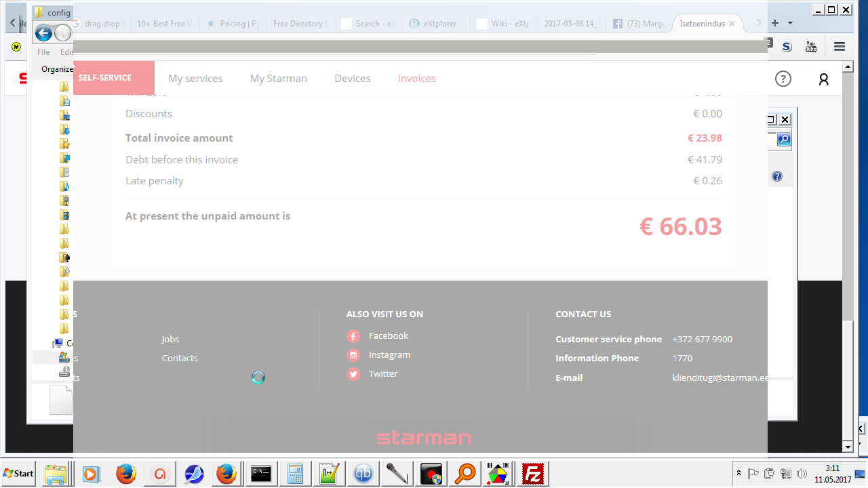Open Notepad++ from the taskbar
This screenshot has width=868, height=488.
pos(330,474)
